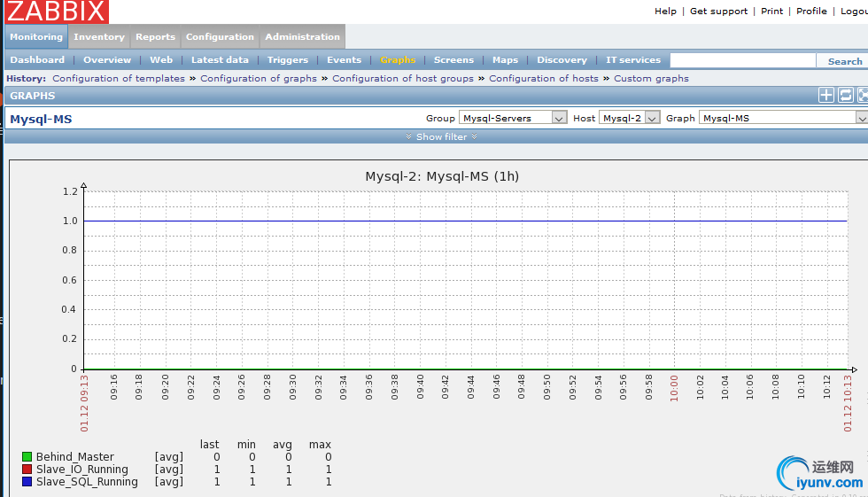Click the max column header in legend
868x497 pixels.
(320, 445)
